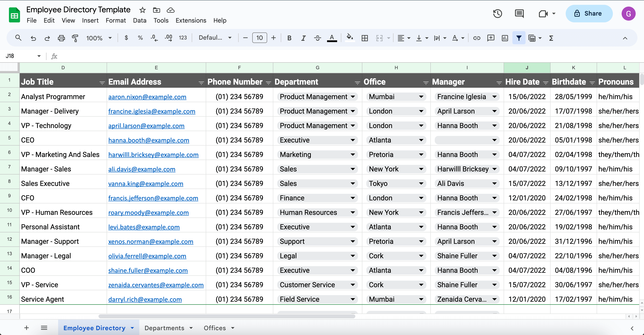
Task: Click the aaron.nixon@example.com email link
Action: point(147,96)
